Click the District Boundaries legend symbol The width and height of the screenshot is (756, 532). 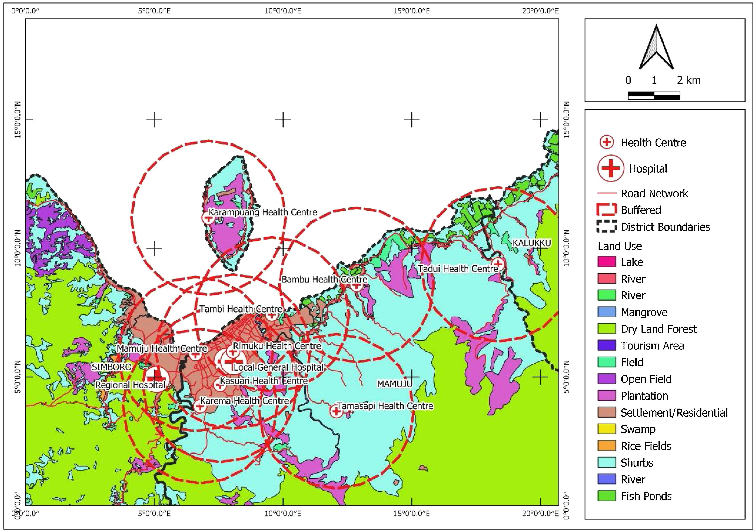pyautogui.click(x=607, y=227)
